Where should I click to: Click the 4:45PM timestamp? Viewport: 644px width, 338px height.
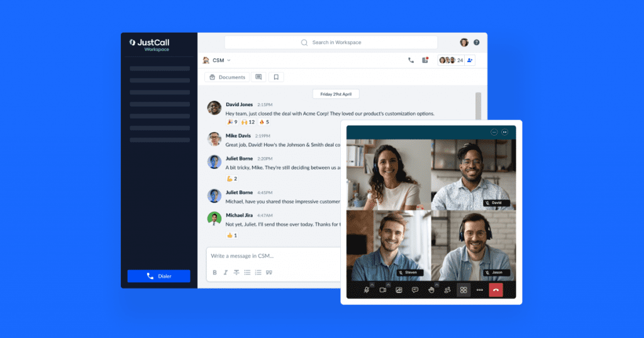tap(265, 193)
